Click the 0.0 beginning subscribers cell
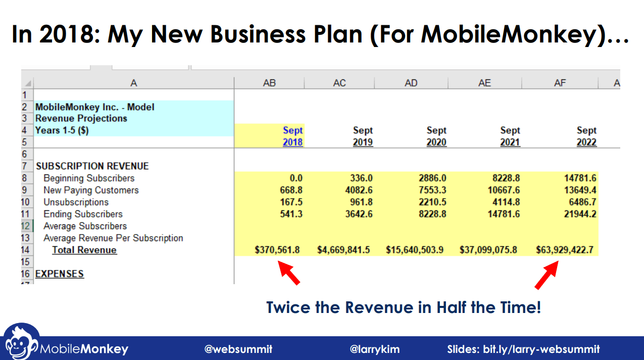Viewport: 644px width, 360px height. pos(269,178)
